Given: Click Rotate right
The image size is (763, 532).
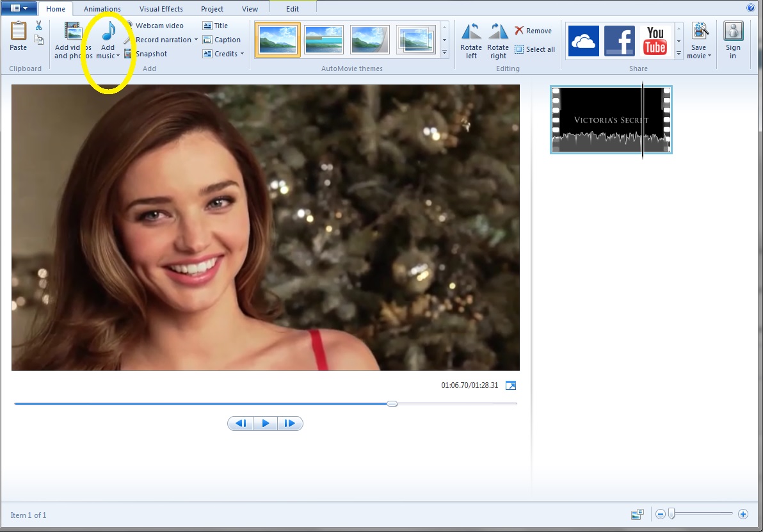Looking at the screenshot, I should tap(498, 41).
